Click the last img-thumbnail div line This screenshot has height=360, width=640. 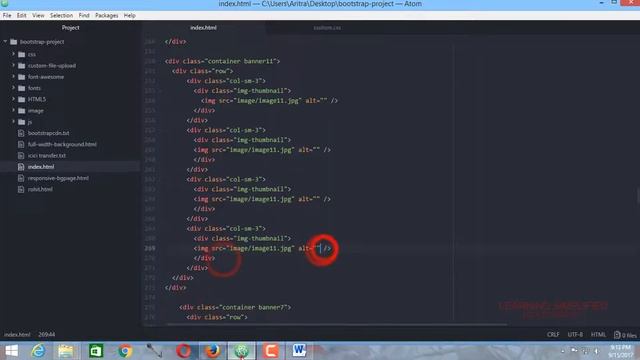(242, 238)
